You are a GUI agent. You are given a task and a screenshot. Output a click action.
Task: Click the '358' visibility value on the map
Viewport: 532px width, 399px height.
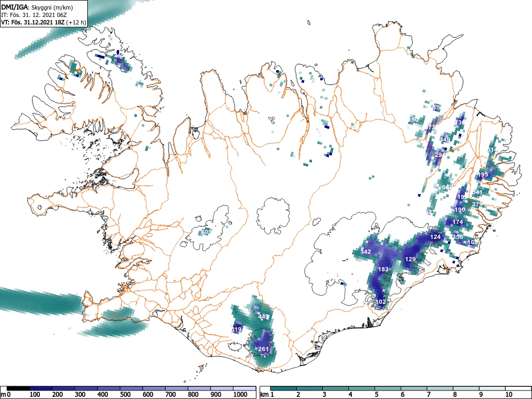[458, 237]
